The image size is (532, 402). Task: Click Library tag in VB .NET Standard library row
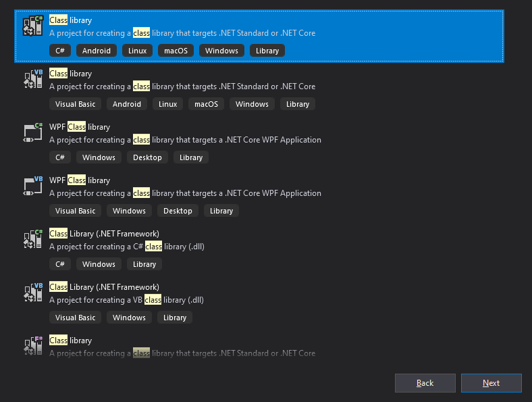point(298,104)
